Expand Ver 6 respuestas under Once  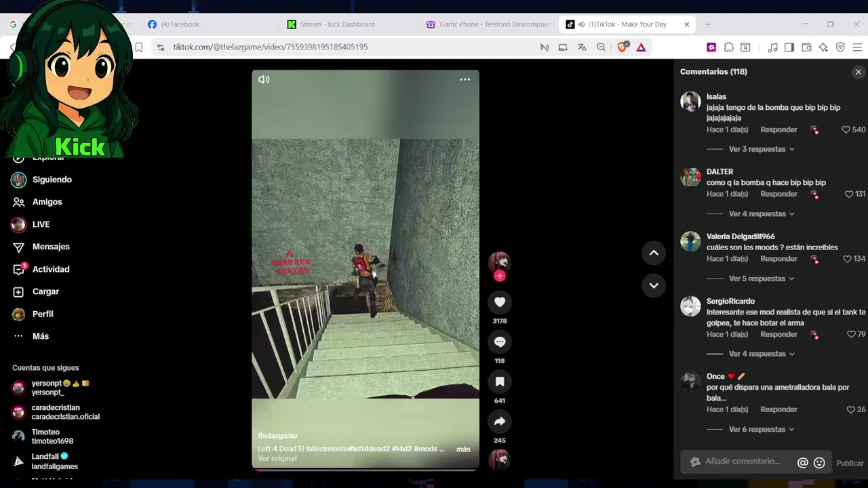[x=762, y=429]
